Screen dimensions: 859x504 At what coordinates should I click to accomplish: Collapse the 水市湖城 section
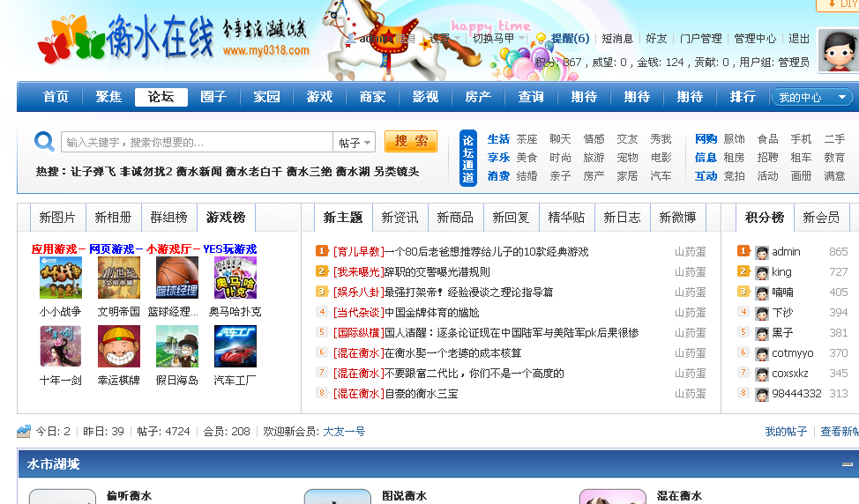point(848,464)
